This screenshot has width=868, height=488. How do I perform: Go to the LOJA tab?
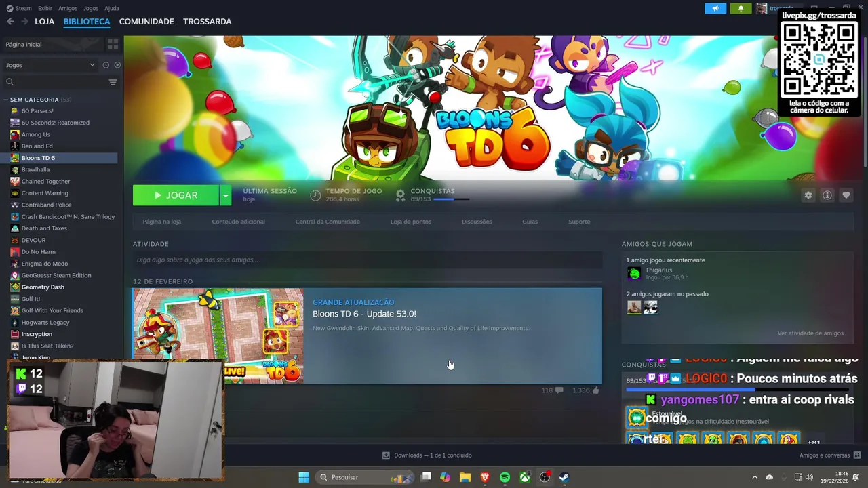pyautogui.click(x=45, y=22)
